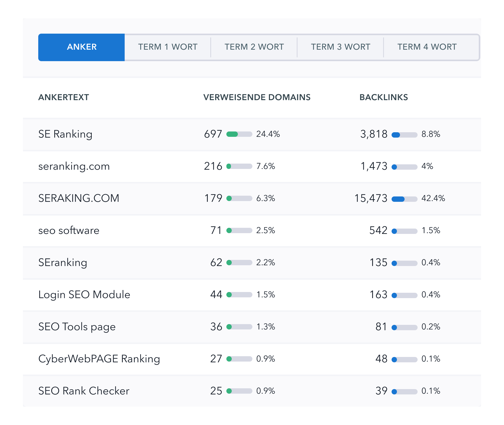This screenshot has height=425, width=504.
Task: Sort by ANKERTEXT column header
Action: (x=64, y=97)
